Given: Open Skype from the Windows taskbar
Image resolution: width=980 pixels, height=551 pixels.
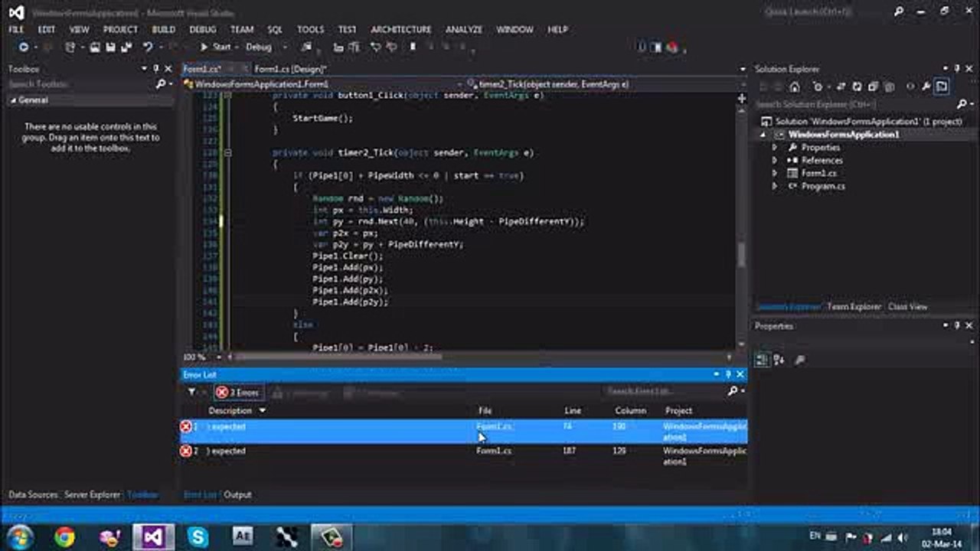Looking at the screenshot, I should tap(198, 536).
